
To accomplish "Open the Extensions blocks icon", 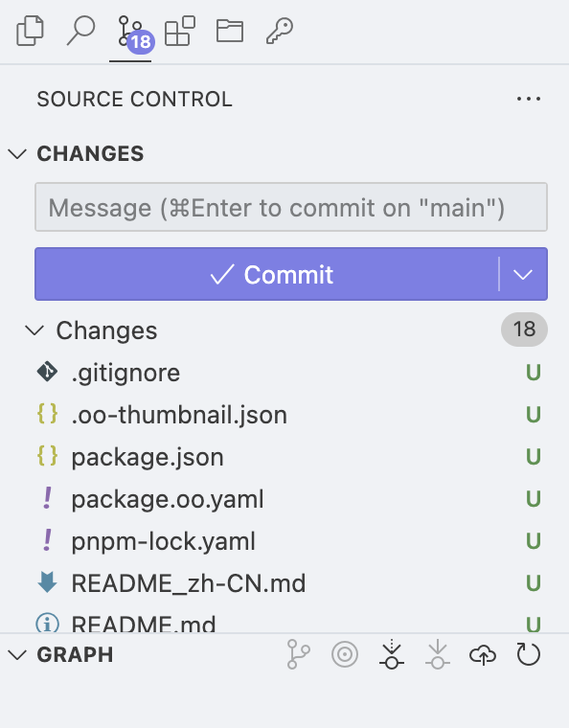I will click(x=180, y=31).
